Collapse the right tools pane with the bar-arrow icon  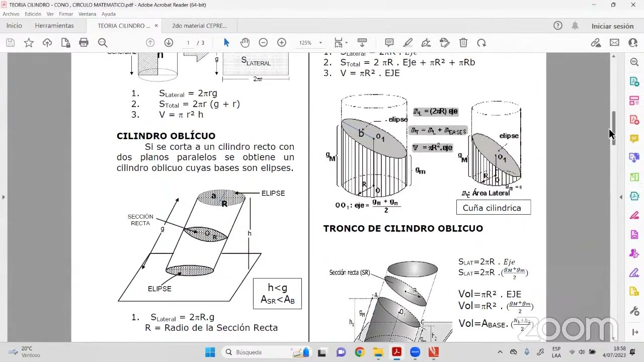pos(634,332)
